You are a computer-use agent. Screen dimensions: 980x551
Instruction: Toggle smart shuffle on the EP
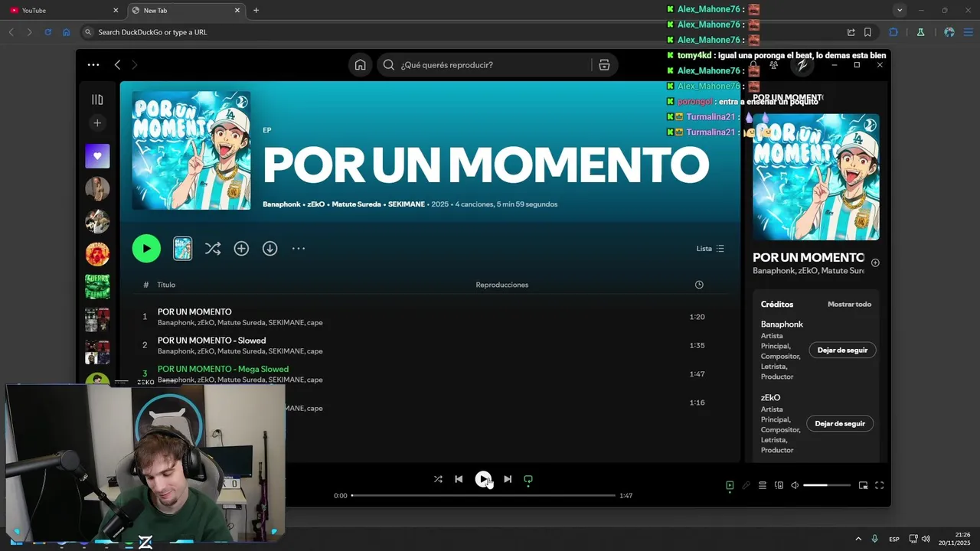[213, 249]
